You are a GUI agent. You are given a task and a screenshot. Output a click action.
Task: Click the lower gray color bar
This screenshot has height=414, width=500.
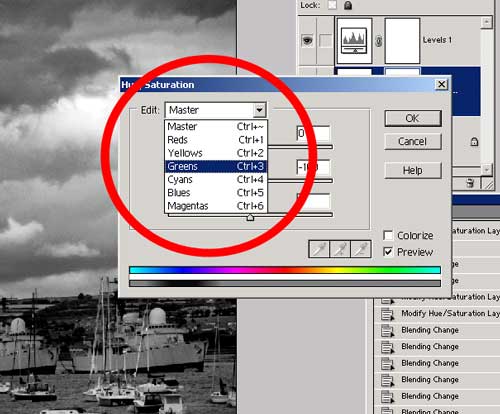click(x=285, y=283)
